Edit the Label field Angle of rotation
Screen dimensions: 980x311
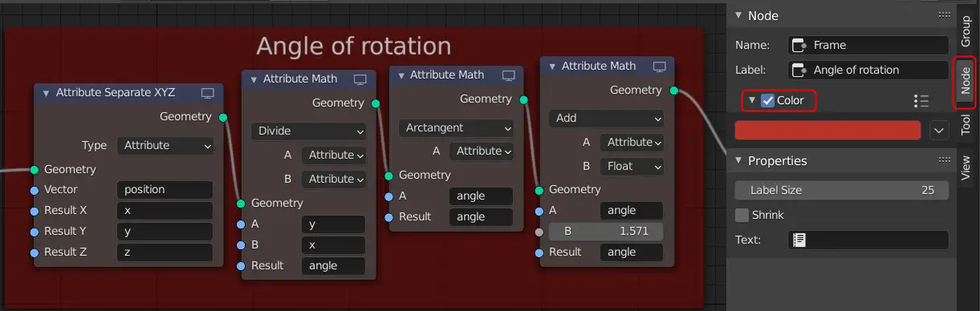868,70
